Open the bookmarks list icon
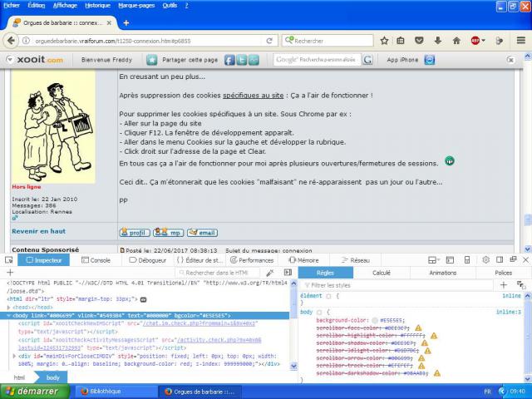This screenshot has height=399, width=532. click(x=401, y=41)
